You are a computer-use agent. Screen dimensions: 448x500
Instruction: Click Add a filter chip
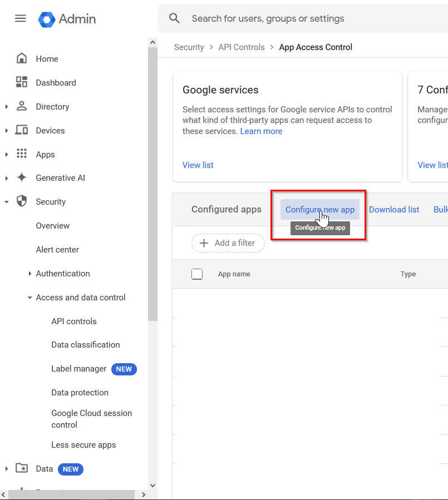pyautogui.click(x=228, y=243)
